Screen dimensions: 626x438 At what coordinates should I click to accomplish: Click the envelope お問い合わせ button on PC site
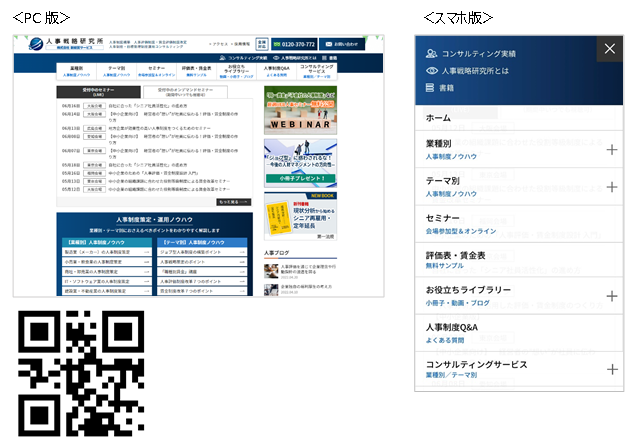pyautogui.click(x=342, y=44)
